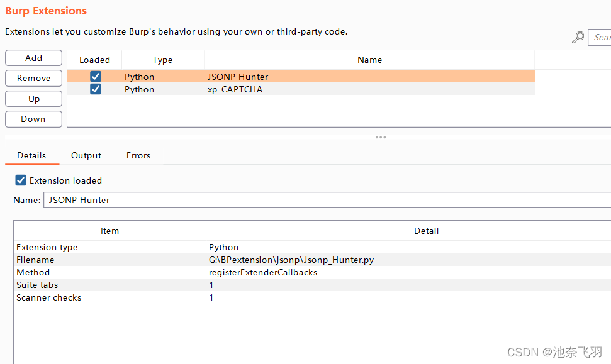Click the Item column header
Image resolution: width=611 pixels, height=364 pixels.
[110, 231]
